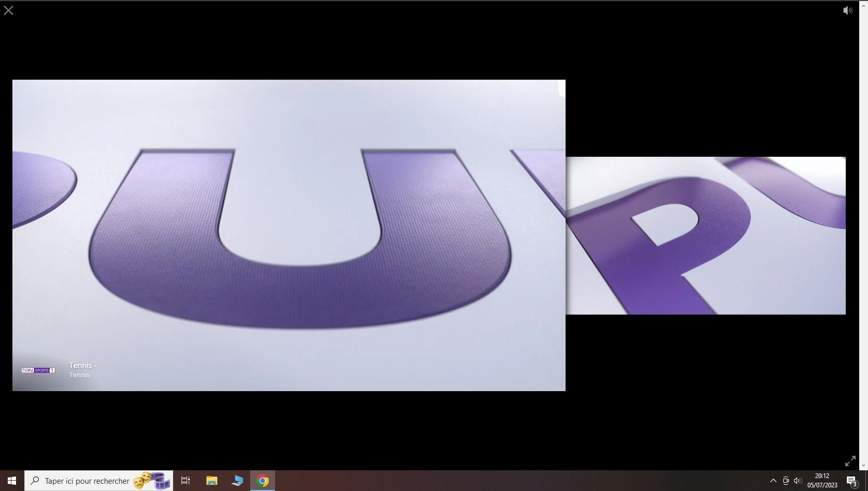Launch File Explorer from the taskbar
Viewport: 868px width, 491px height.
coord(211,481)
